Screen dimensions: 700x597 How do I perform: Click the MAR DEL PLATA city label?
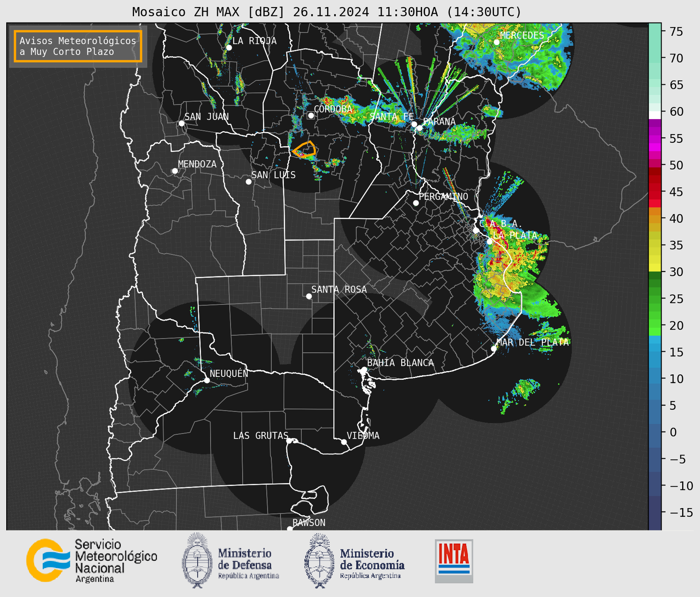(532, 342)
